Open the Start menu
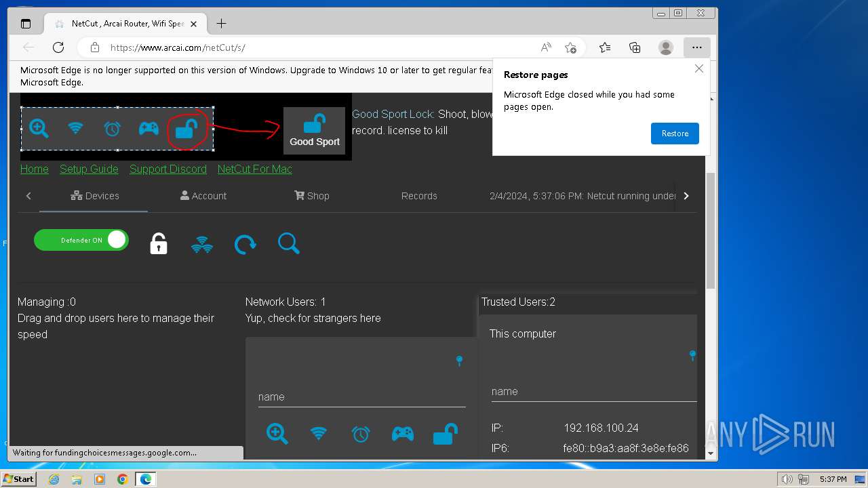Viewport: 868px width, 488px height. (19, 479)
